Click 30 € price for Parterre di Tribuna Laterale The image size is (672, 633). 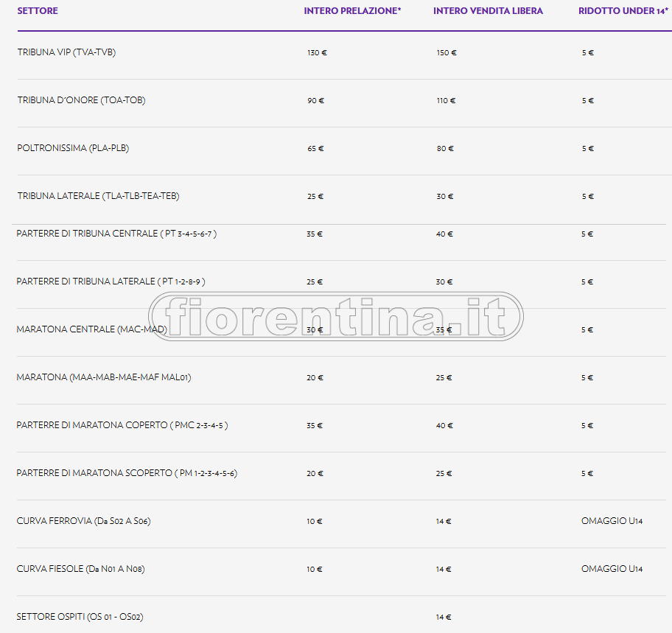point(444,282)
